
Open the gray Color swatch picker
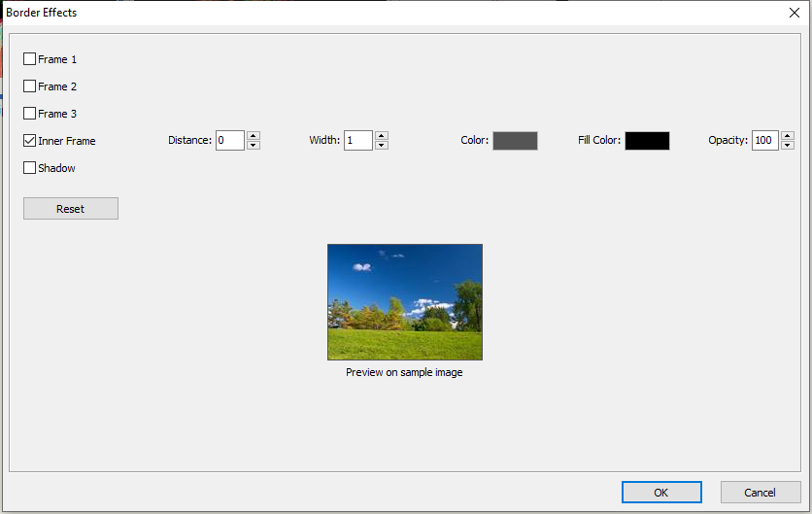pos(515,141)
